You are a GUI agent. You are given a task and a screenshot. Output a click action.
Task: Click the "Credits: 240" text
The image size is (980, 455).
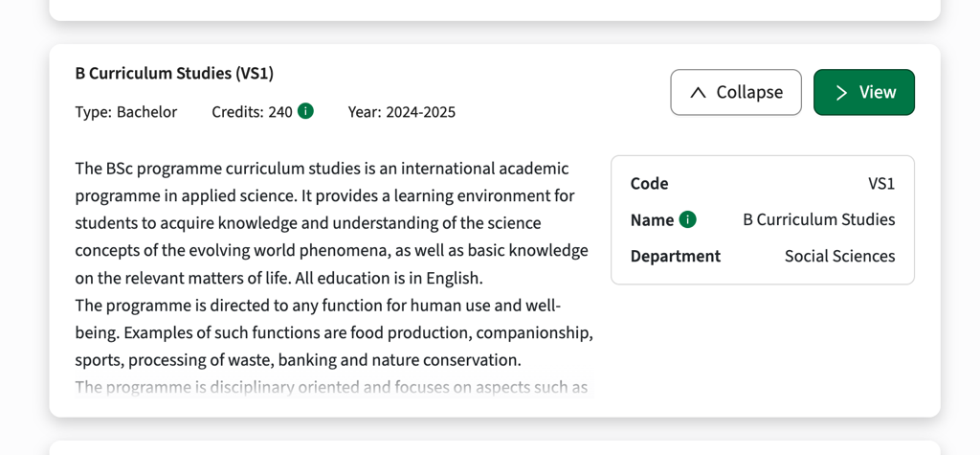pos(252,112)
